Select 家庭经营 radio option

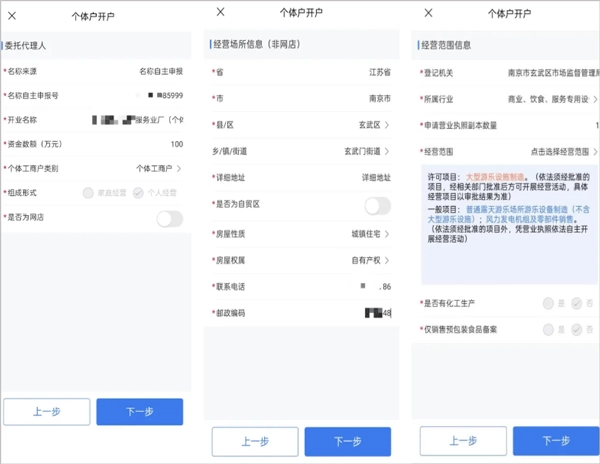pyautogui.click(x=89, y=193)
